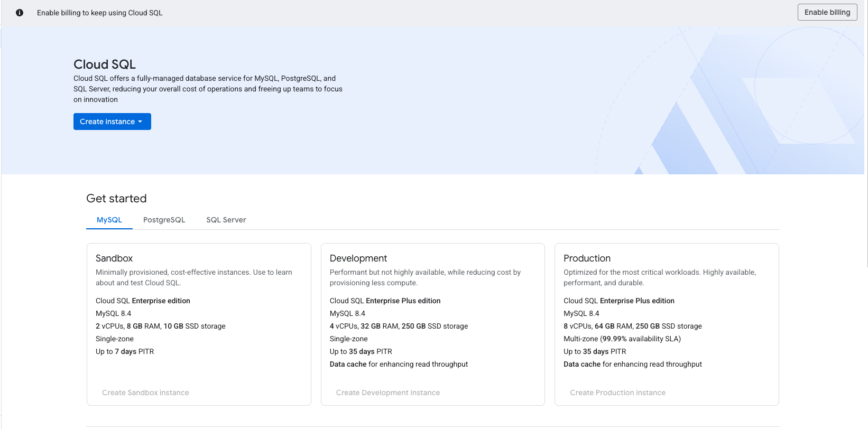The width and height of the screenshot is (868, 429).
Task: Click 'Single-zone' in Sandbox card
Action: pyautogui.click(x=115, y=339)
